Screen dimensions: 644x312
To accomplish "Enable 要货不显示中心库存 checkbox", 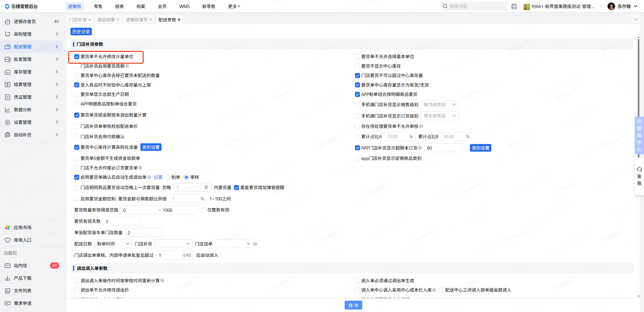I will [x=357, y=66].
